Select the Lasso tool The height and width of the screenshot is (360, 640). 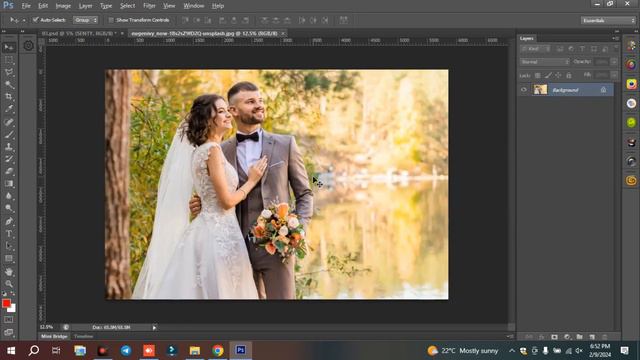coord(9,72)
